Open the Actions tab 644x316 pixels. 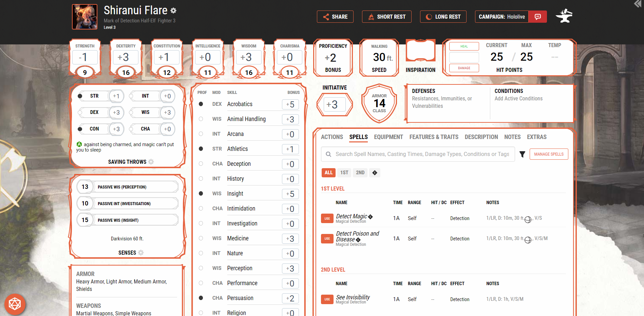[x=332, y=137]
